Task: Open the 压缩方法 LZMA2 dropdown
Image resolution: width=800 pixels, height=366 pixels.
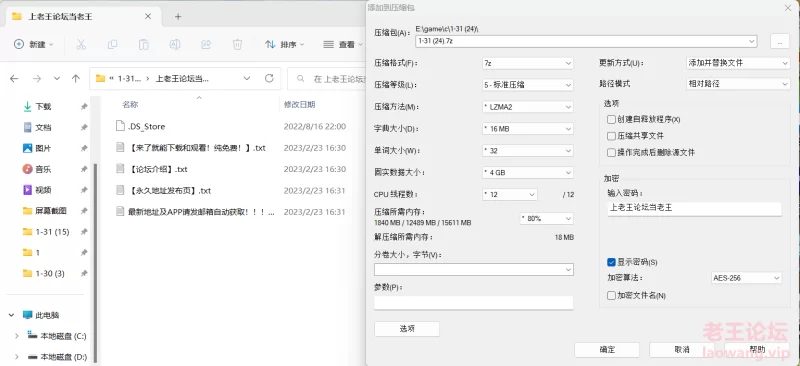Action: tap(528, 107)
